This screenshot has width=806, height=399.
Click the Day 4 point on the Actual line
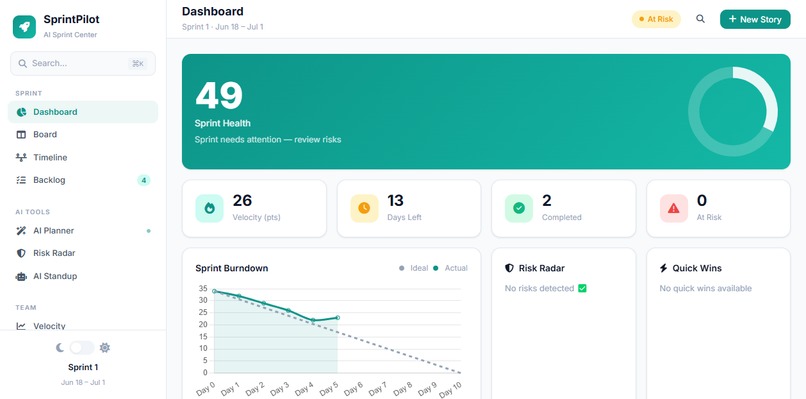pos(313,320)
